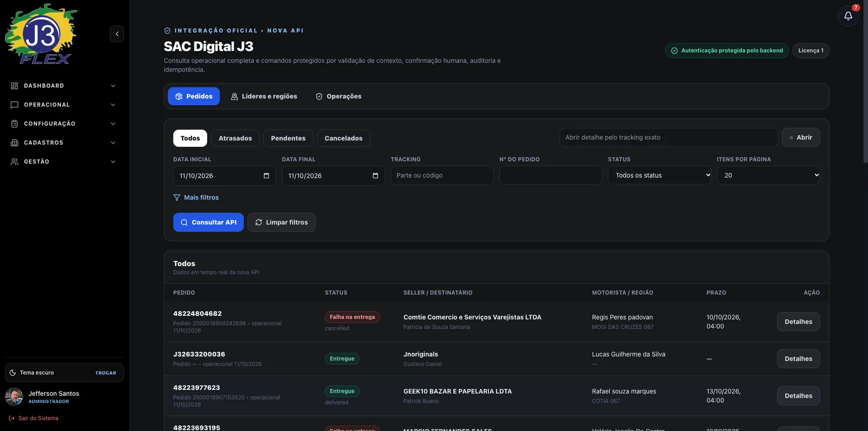Click the shield icon next to Integração Oficial
Screen dimensions: 868x431
point(167,31)
